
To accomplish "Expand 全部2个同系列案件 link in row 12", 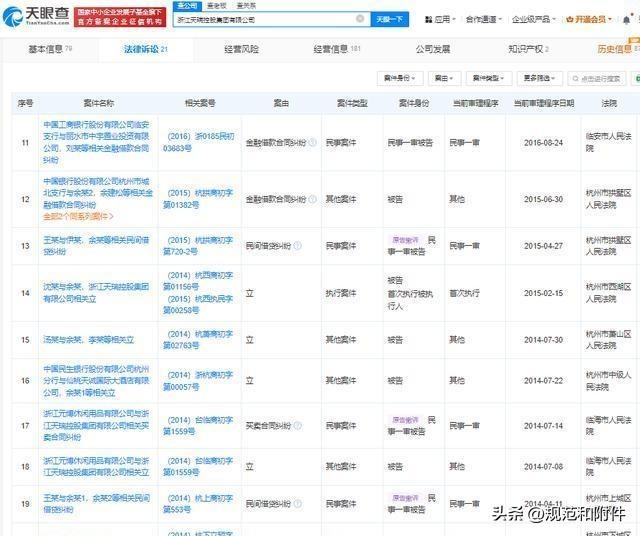I will (x=78, y=216).
